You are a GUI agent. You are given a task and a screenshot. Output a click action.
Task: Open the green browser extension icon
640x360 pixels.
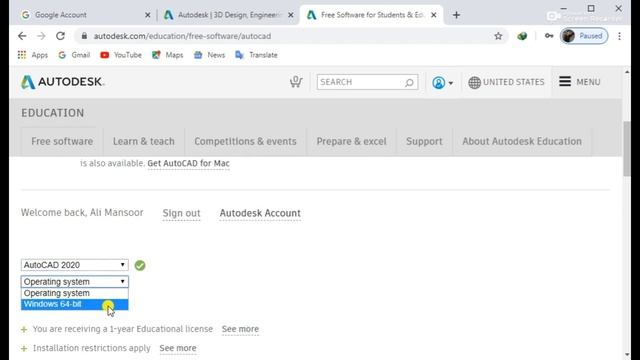click(522, 36)
